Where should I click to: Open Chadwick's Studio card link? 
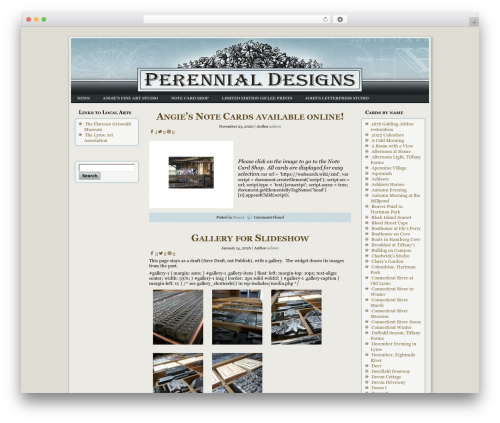390,256
